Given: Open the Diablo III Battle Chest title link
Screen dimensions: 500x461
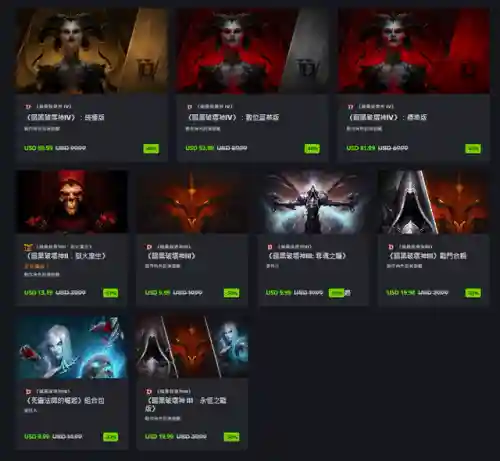Looking at the screenshot, I should [x=426, y=256].
